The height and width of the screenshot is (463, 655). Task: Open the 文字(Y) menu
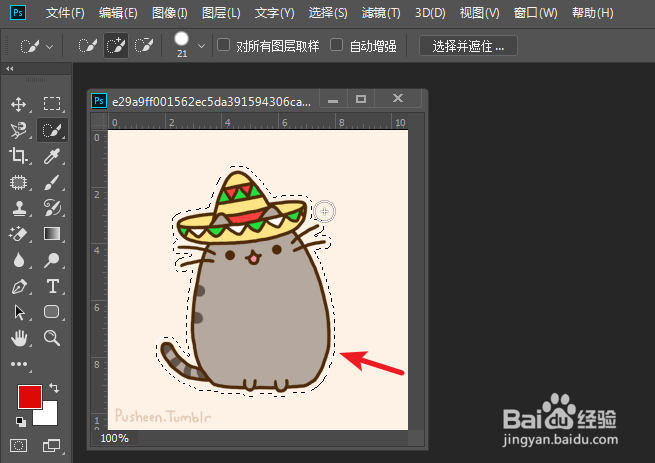pyautogui.click(x=274, y=13)
